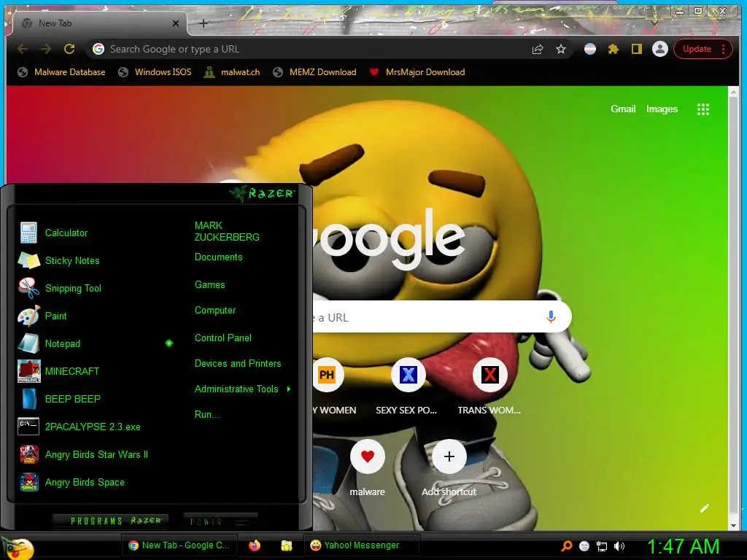Screen dimensions: 747x560
Task: Click the page's vertical scrollbar down arrow
Action: tap(734, 526)
